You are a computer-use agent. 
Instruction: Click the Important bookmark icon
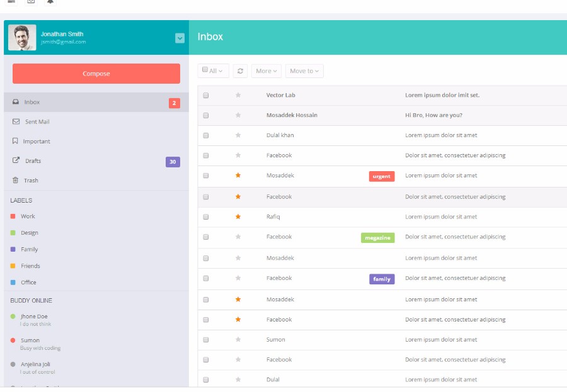[x=15, y=141]
